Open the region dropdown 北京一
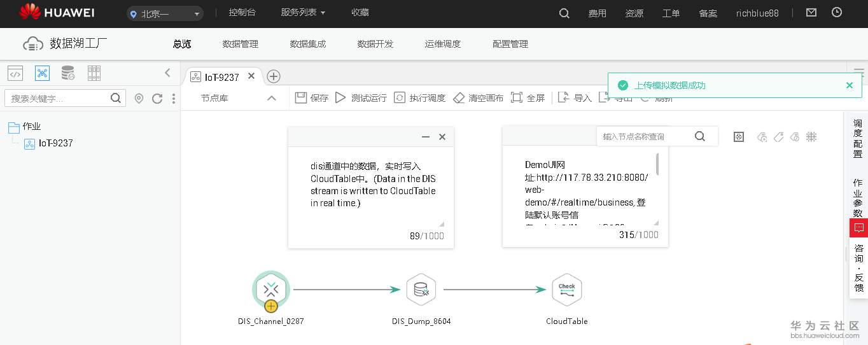 pos(165,13)
